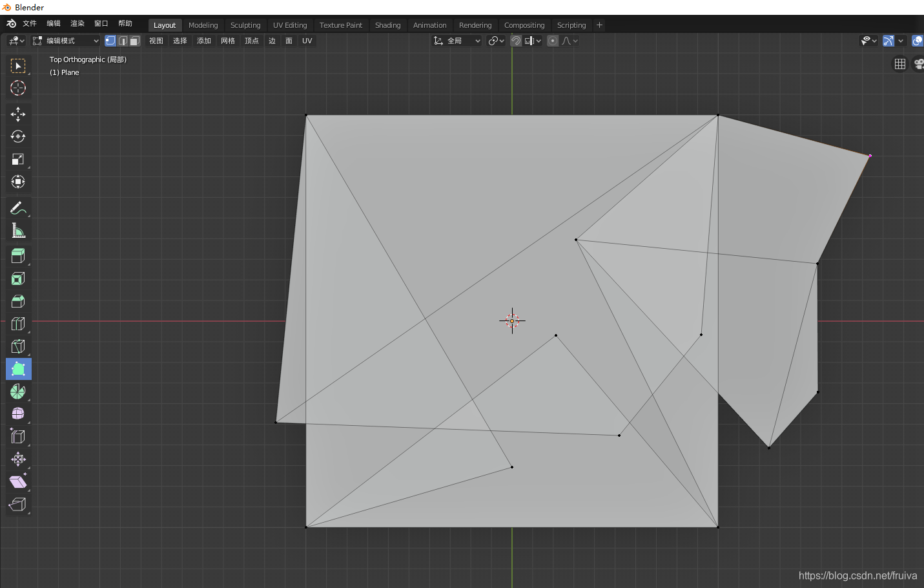Open the 顶点 viewport menu
This screenshot has width=924, height=588.
[x=252, y=41]
